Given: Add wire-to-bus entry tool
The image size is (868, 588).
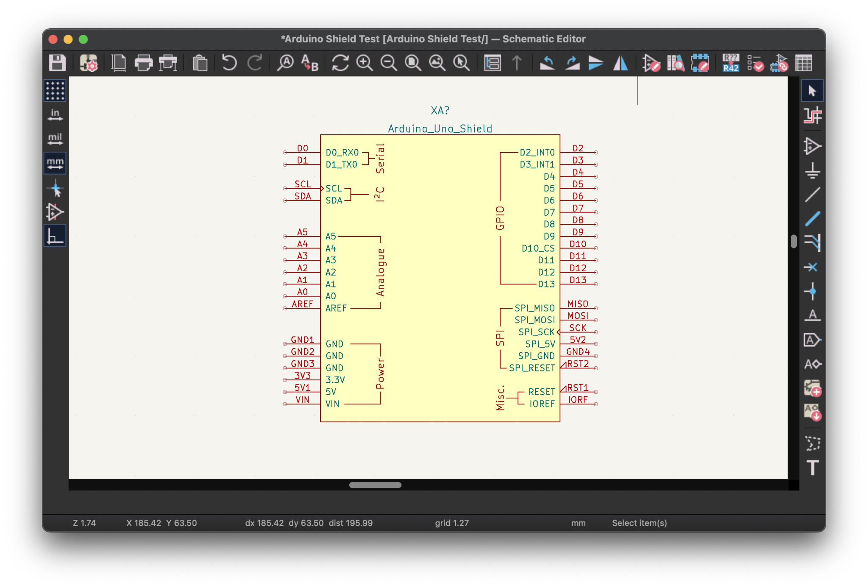Looking at the screenshot, I should [x=812, y=243].
